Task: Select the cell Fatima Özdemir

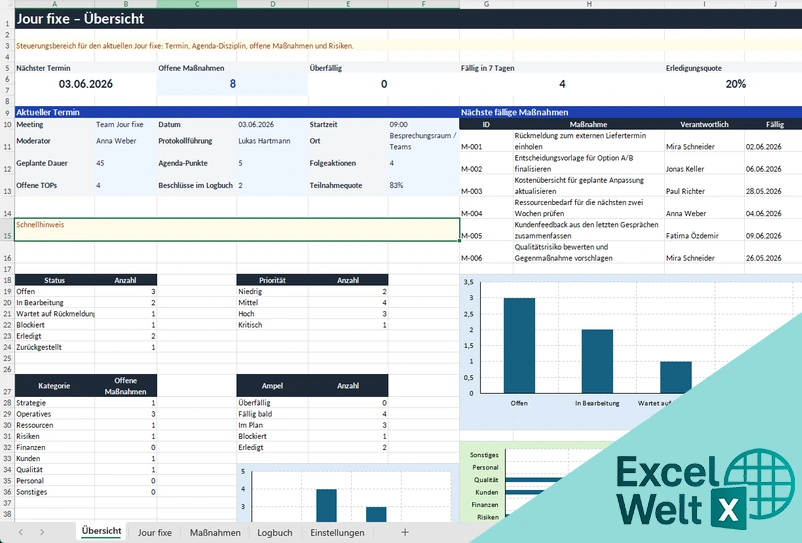Action: pyautogui.click(x=704, y=230)
